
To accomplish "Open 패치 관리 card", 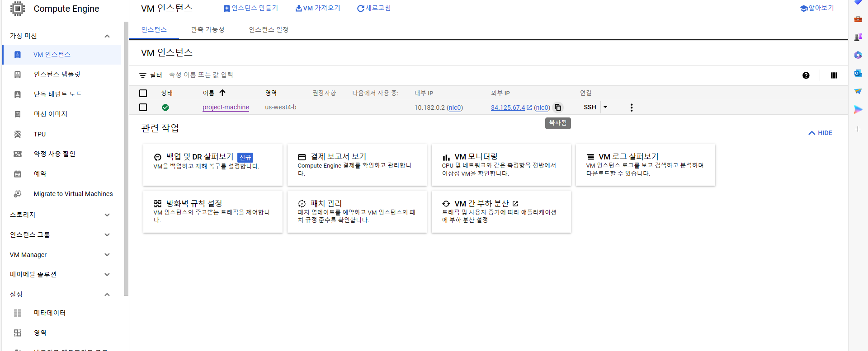I will [357, 212].
